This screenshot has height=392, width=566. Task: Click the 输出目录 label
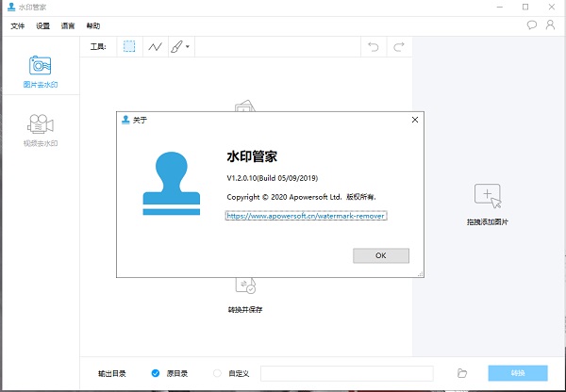[112, 373]
